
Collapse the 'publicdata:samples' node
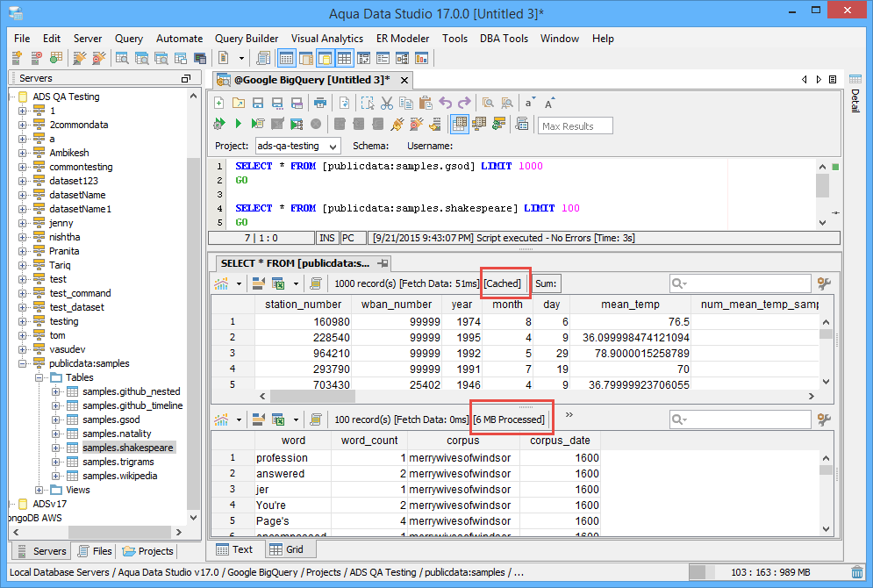(x=22, y=363)
